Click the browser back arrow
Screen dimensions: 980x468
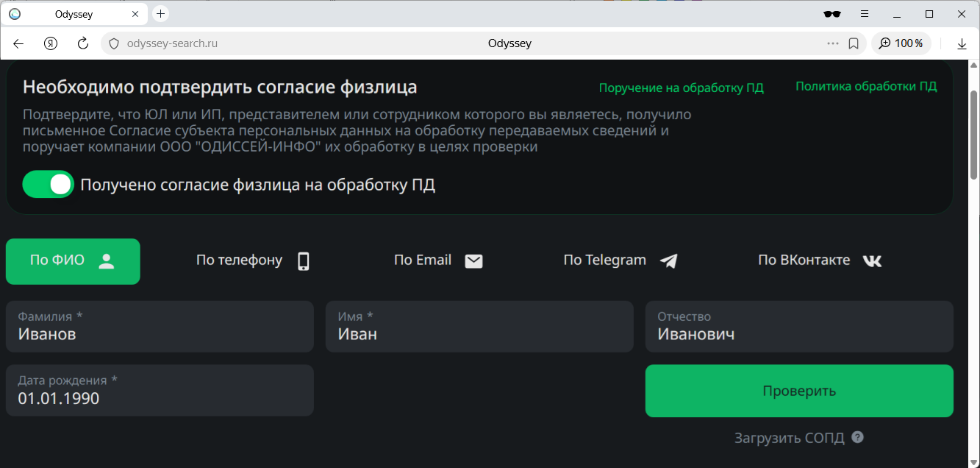18,43
